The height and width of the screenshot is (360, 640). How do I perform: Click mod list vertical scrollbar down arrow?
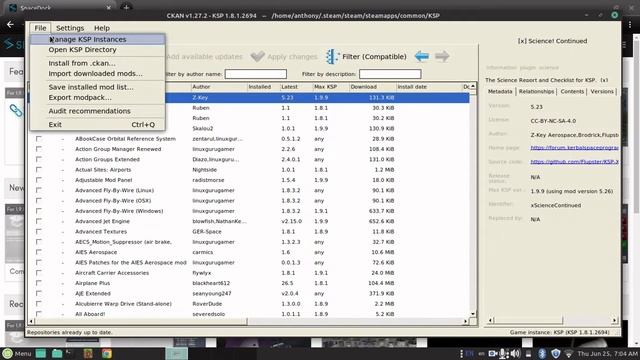[x=473, y=314]
